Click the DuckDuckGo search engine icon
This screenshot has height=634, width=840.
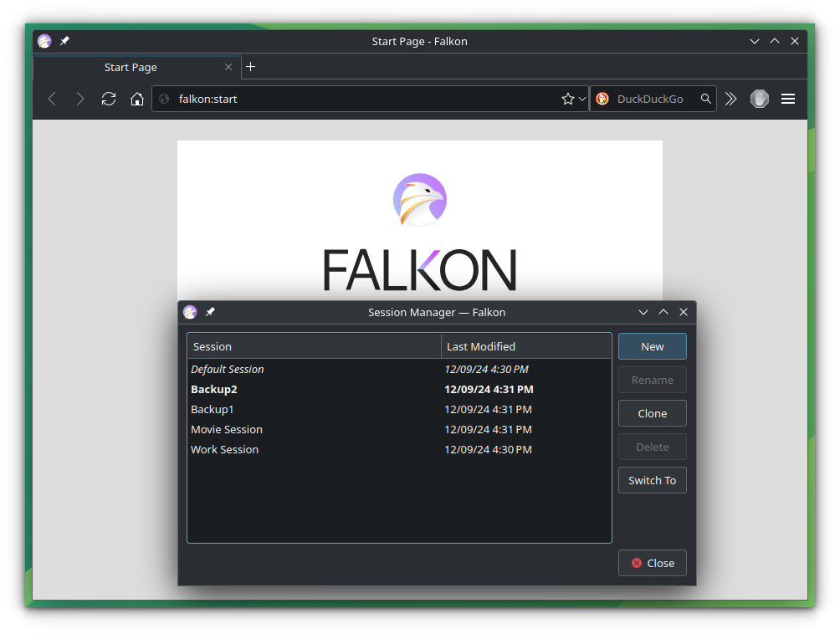(602, 99)
